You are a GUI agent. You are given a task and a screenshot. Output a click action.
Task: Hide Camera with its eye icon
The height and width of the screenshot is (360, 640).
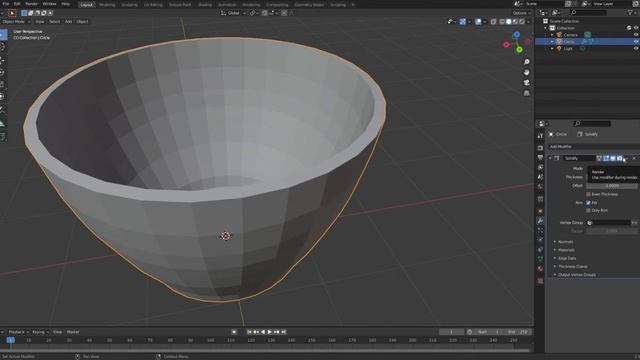(x=636, y=35)
